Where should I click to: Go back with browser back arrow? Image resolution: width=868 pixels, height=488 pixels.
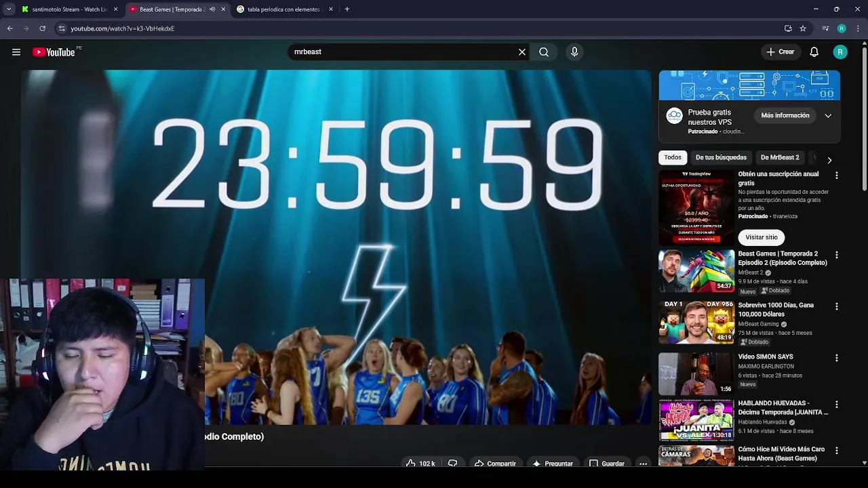10,28
